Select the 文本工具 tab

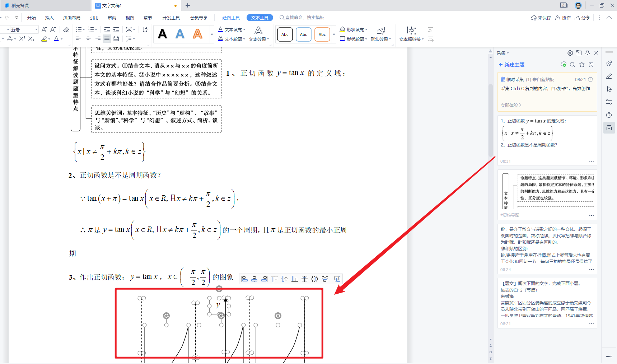[260, 18]
